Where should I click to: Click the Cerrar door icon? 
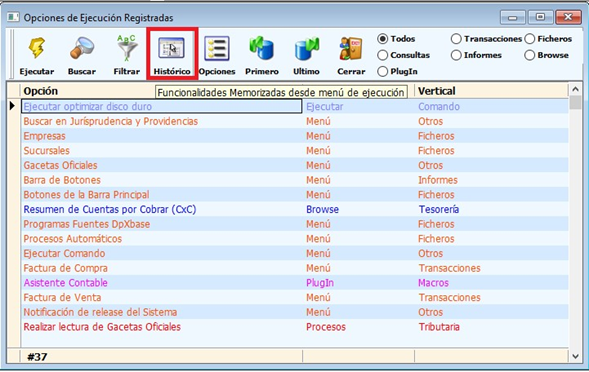pyautogui.click(x=351, y=48)
